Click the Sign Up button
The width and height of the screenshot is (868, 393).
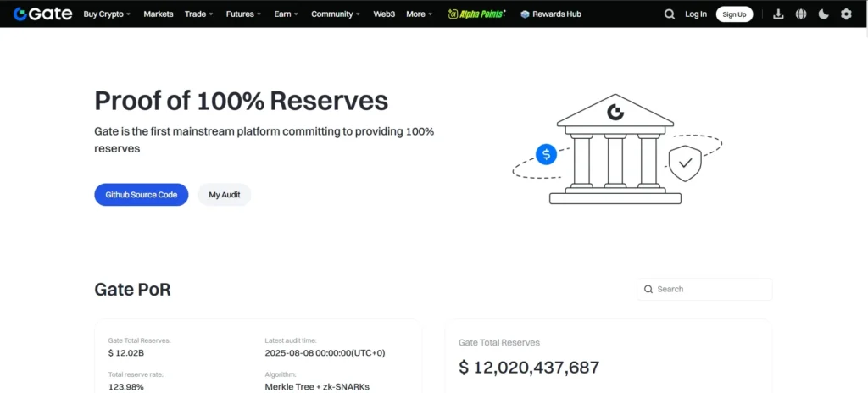coord(734,14)
